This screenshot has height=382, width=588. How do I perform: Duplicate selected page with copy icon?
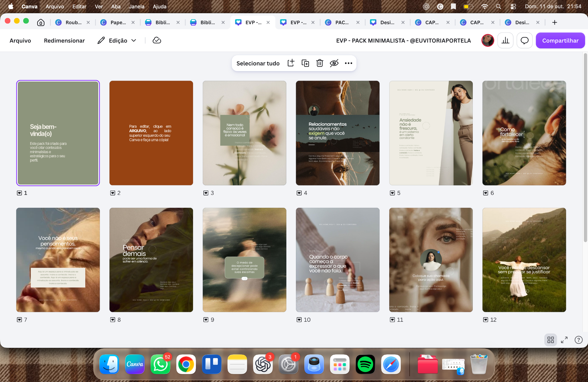(305, 63)
